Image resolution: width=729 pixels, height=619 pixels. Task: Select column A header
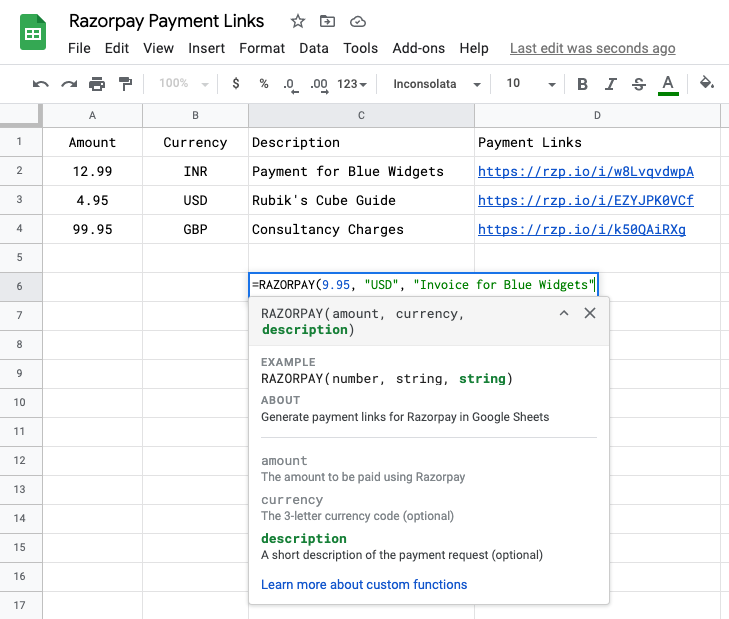pos(93,115)
